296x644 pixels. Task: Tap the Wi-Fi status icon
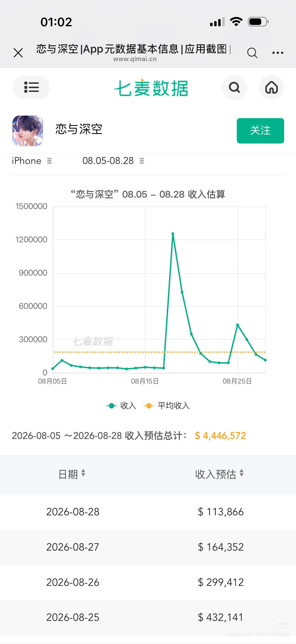(x=236, y=22)
